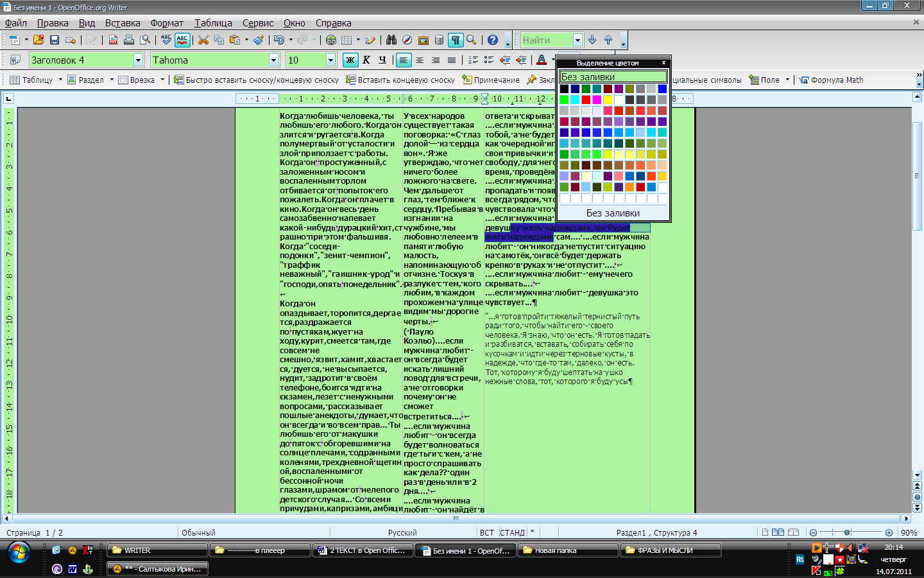Open the Врезка dropdown arrow
The image size is (924, 578).
tap(162, 80)
